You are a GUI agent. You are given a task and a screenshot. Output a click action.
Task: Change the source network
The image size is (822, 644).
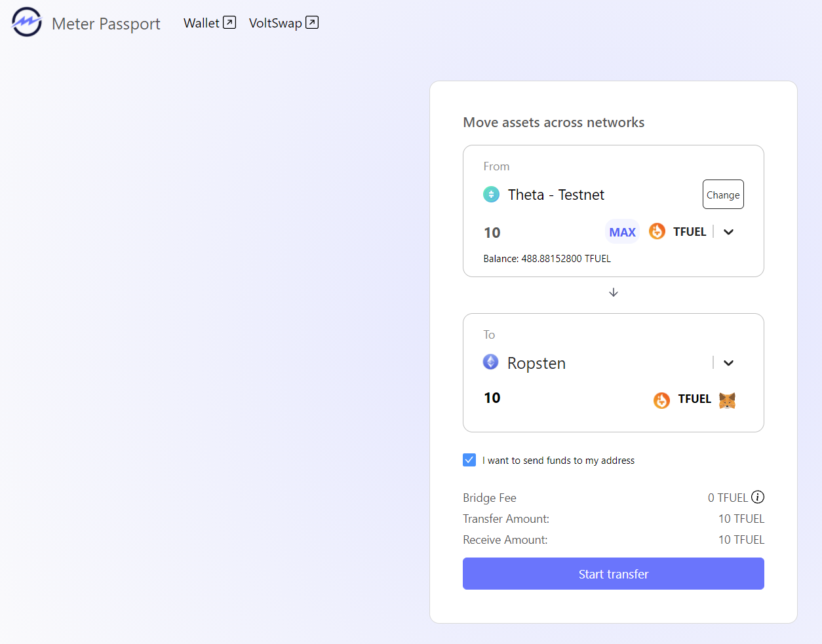[723, 195]
